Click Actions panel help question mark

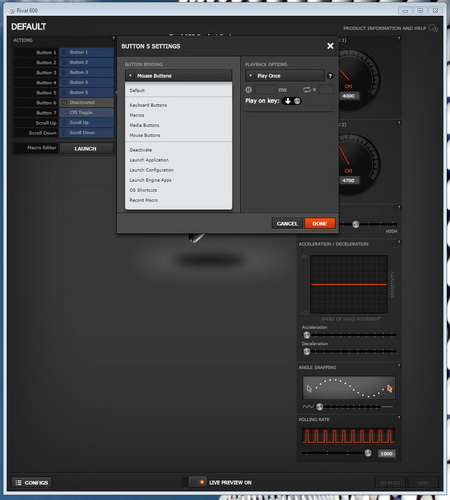[113, 38]
